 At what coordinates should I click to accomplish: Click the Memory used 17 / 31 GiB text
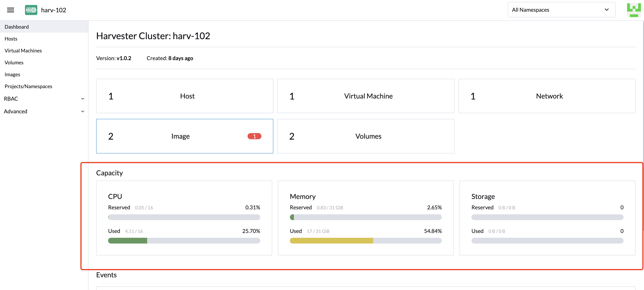click(318, 231)
